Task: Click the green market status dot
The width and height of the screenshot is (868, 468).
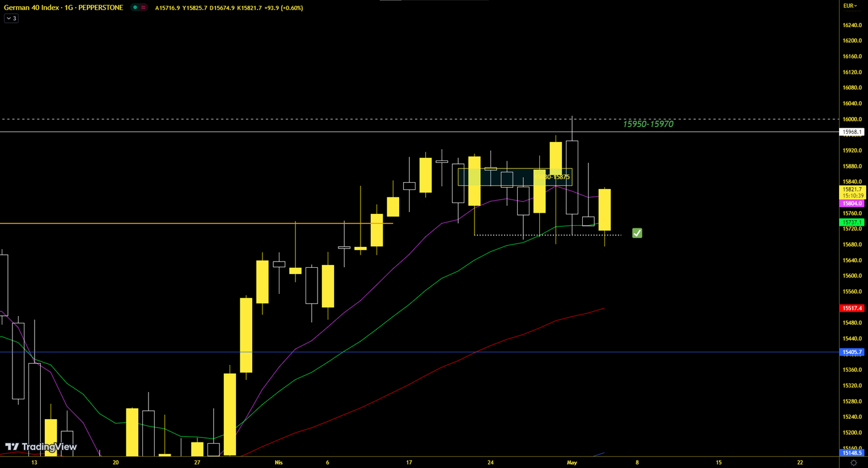Action: [x=135, y=8]
